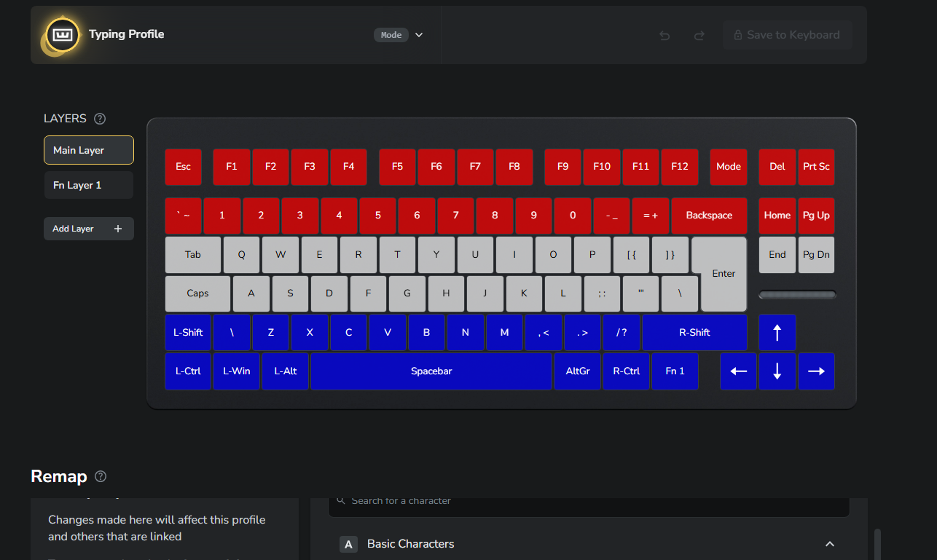Viewport: 937px width, 560px height.
Task: Select the Prt Sc key
Action: 816,167
